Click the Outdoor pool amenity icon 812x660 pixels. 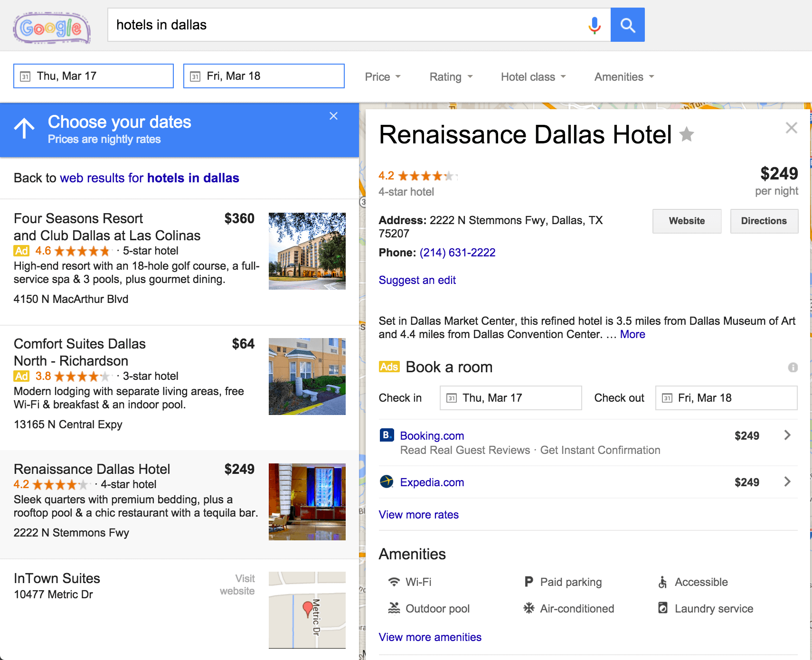tap(394, 608)
